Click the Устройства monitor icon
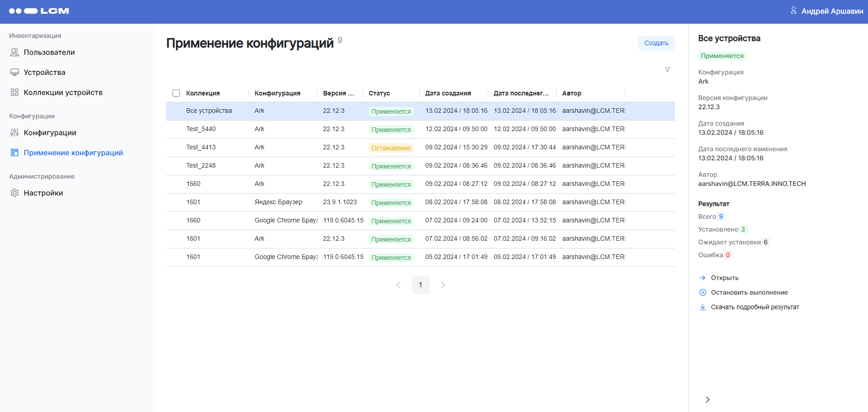This screenshot has height=412, width=868. pos(15,73)
